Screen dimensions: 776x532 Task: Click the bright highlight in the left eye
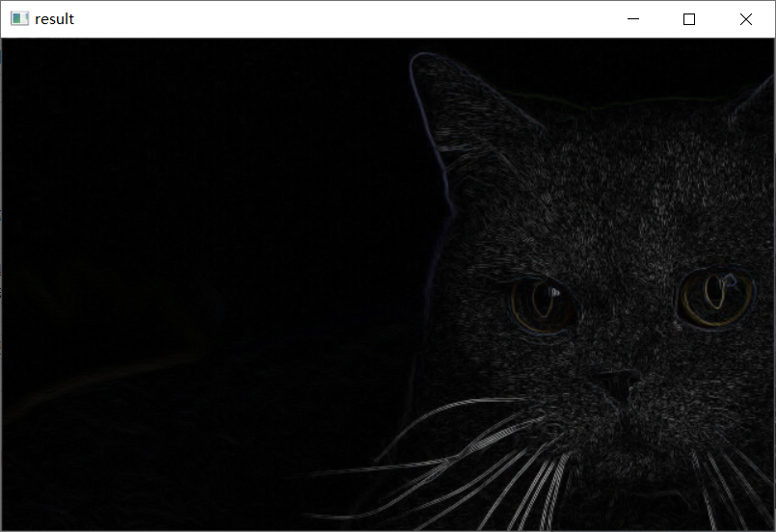(555, 289)
